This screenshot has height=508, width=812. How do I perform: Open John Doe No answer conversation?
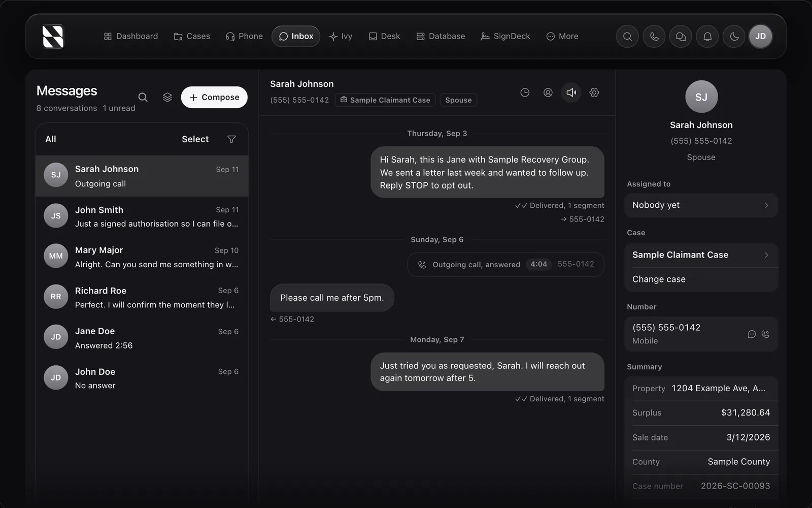pos(142,378)
